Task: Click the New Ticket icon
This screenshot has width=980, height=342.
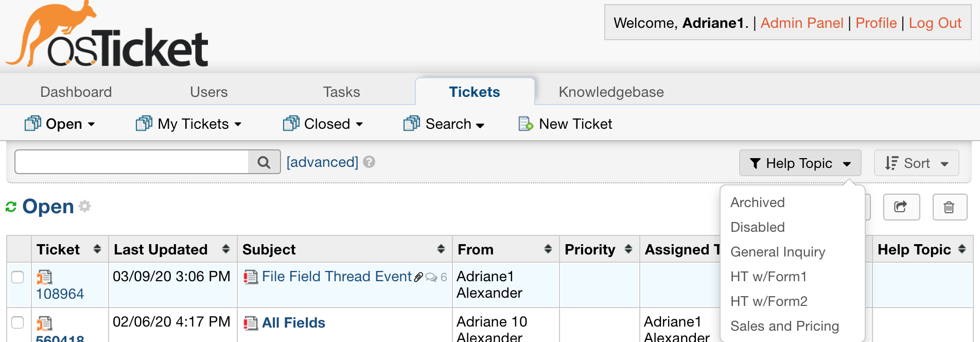Action: [525, 124]
